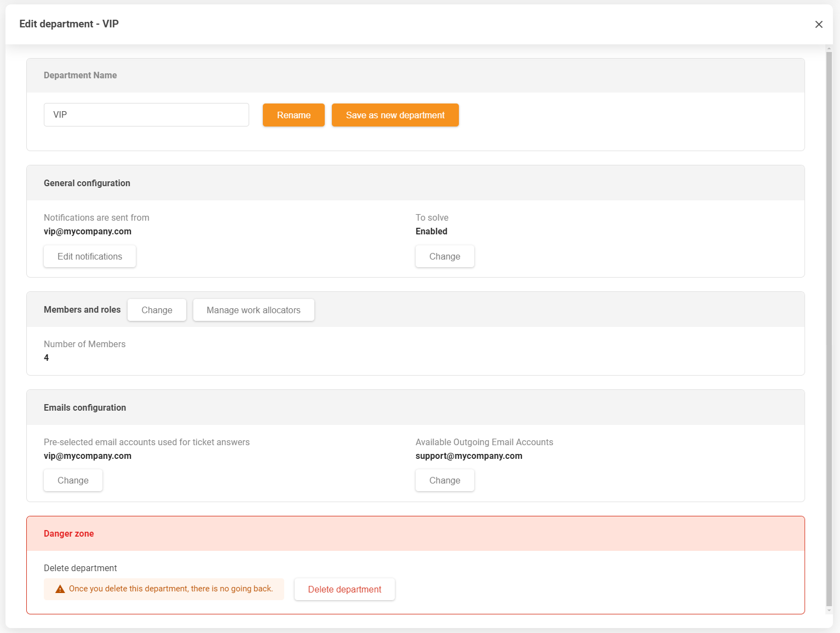Click the warning triangle icon in Danger zone
Screen dimensions: 840x633
pyautogui.click(x=60, y=589)
